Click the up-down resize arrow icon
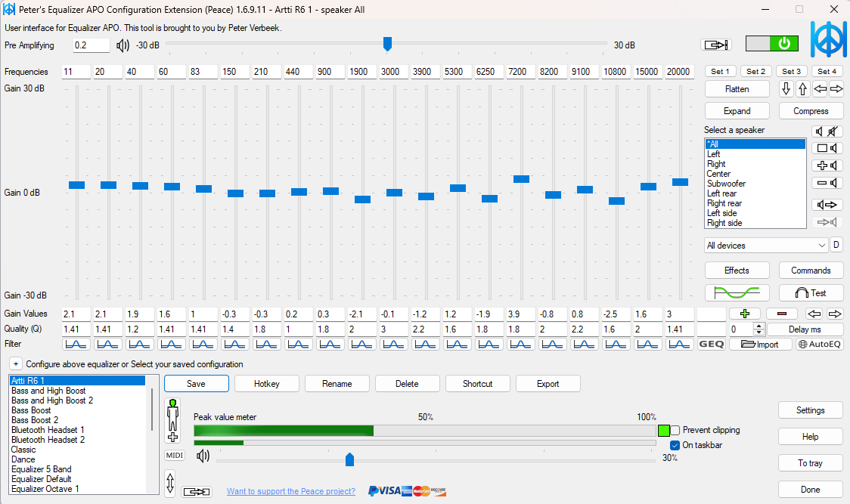The height and width of the screenshot is (504, 850). 170,483
